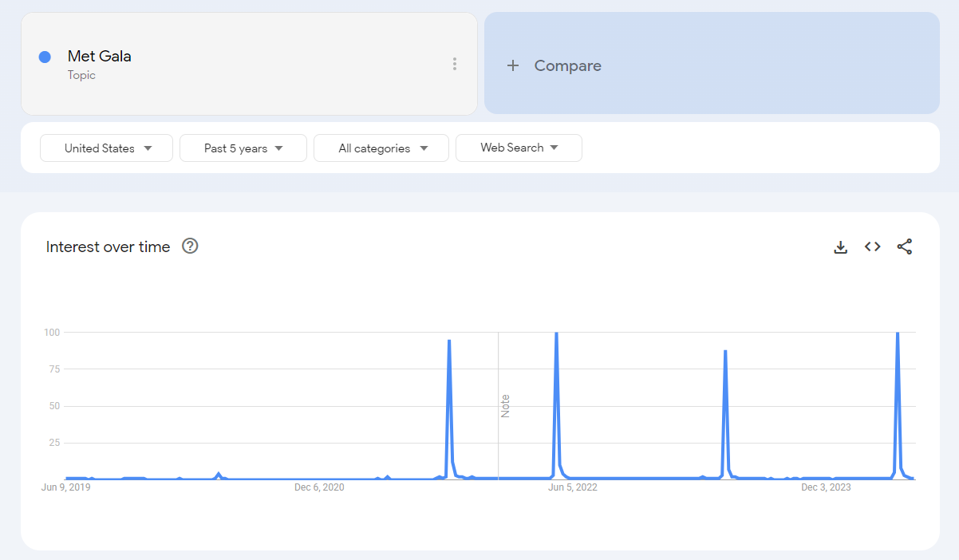The height and width of the screenshot is (560, 959).
Task: Download the chart as CSV
Action: [840, 247]
